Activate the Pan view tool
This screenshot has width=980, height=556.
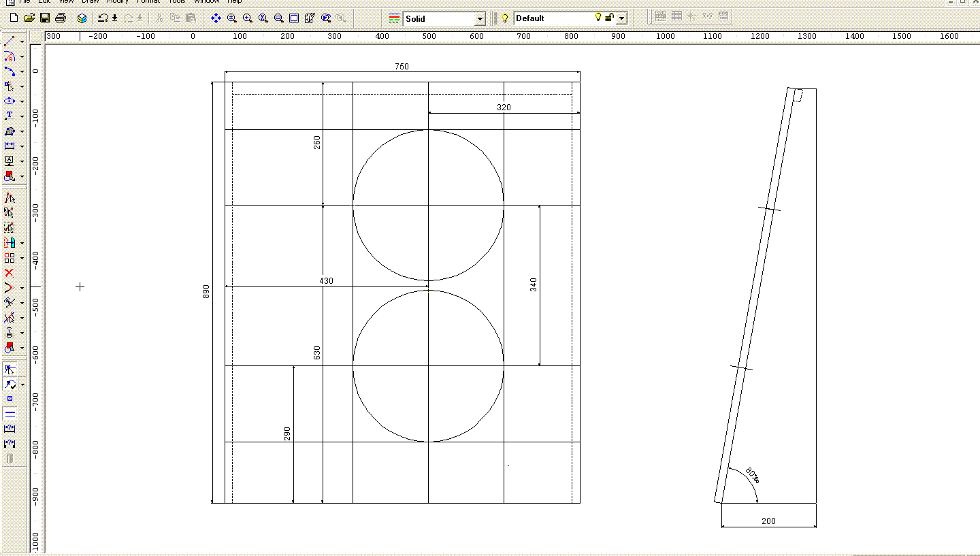click(216, 18)
